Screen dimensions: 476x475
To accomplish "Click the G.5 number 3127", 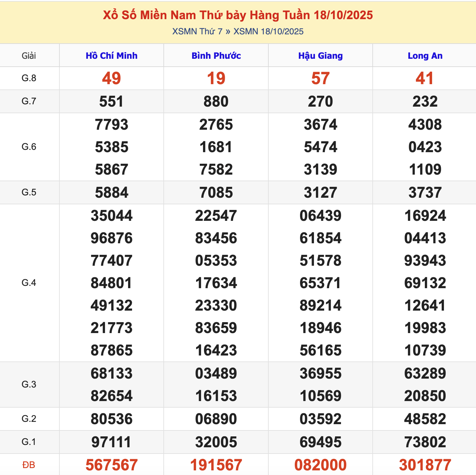I will [320, 193].
